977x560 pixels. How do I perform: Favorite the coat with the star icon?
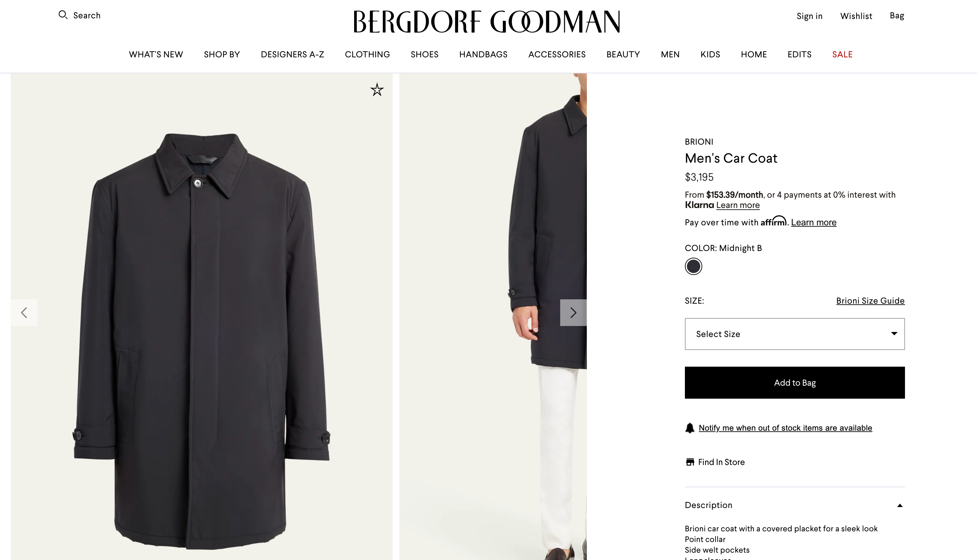pos(377,90)
